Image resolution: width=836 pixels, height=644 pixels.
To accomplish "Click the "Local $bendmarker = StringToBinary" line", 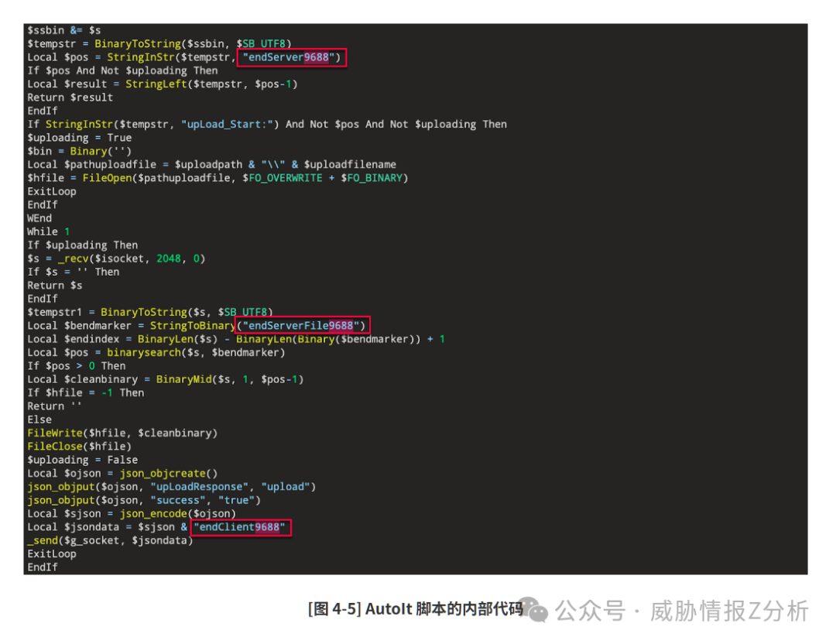I will [x=196, y=326].
